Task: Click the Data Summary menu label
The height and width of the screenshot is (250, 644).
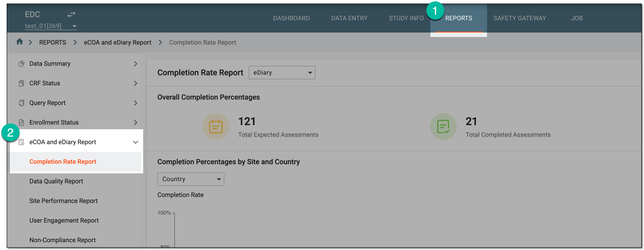Action: [x=50, y=64]
